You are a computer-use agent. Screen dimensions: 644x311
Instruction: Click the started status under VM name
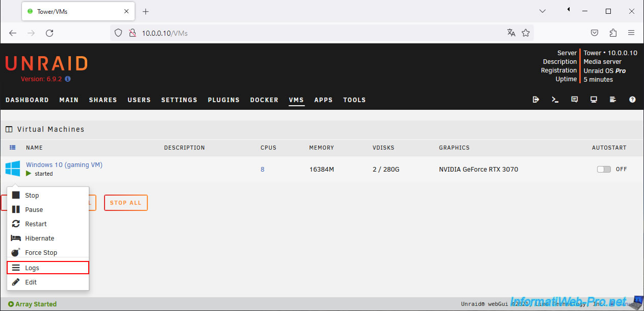(x=44, y=174)
